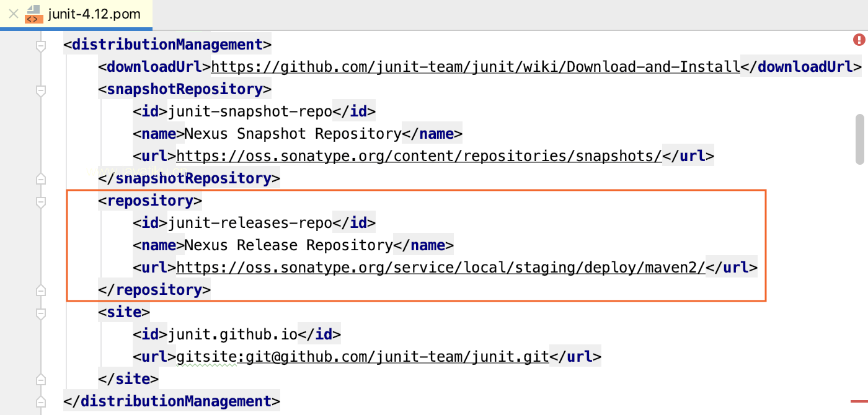Collapse the opening snapshotRepository tag fold
868x415 pixels.
pos(41,90)
